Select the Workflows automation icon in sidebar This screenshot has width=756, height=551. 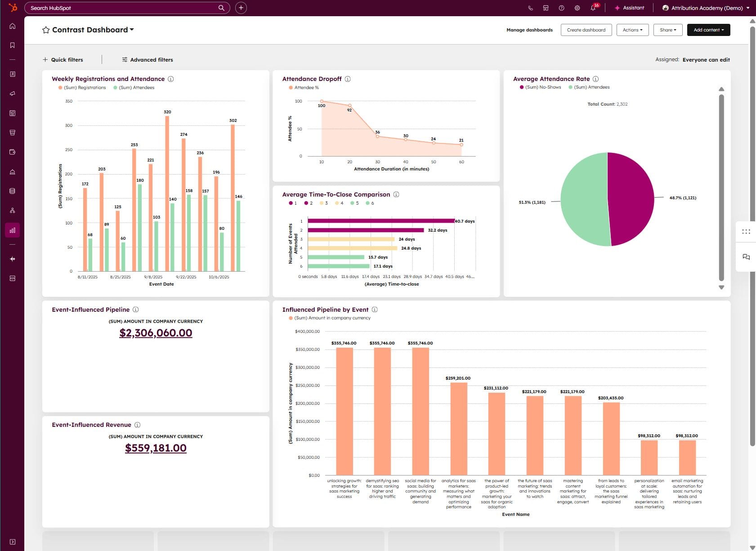[12, 210]
